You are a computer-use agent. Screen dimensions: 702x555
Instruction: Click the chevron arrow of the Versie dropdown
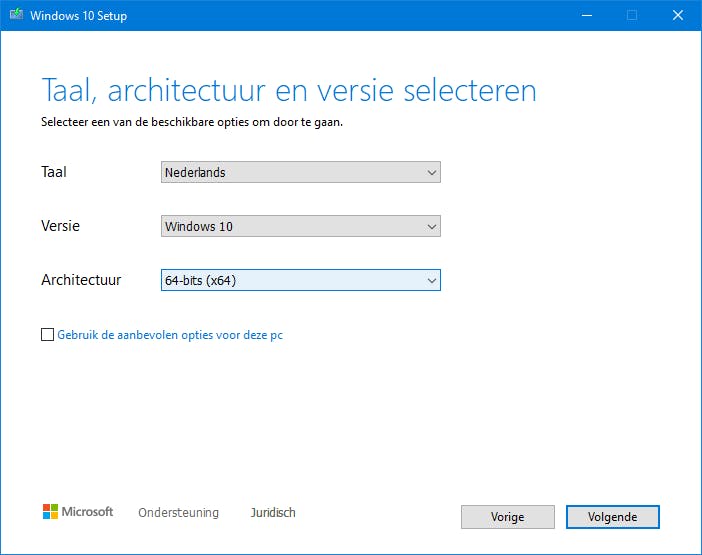point(432,227)
